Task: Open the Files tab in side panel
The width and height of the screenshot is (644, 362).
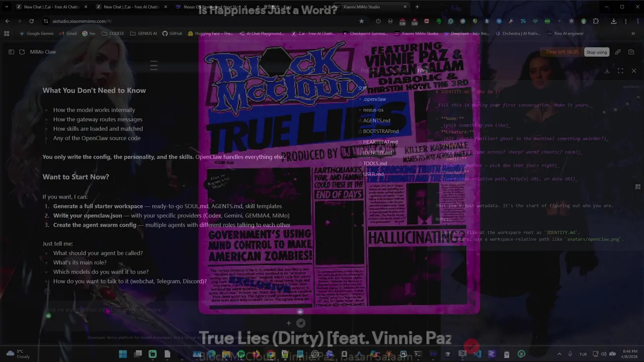Action: (422, 71)
